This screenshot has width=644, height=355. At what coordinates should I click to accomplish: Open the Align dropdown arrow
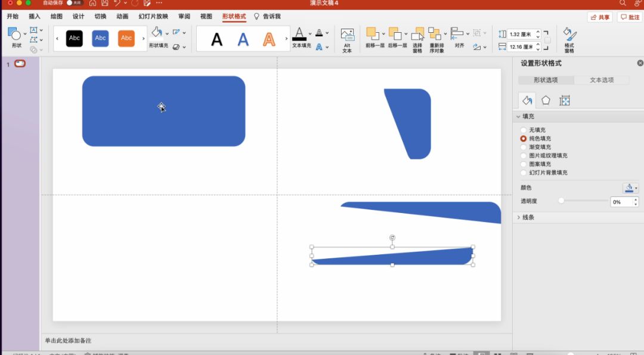click(x=467, y=33)
